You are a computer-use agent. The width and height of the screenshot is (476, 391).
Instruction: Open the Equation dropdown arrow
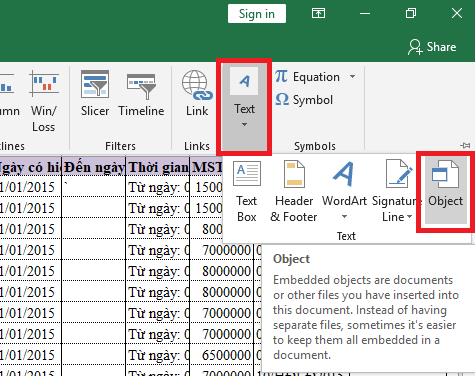(x=352, y=77)
